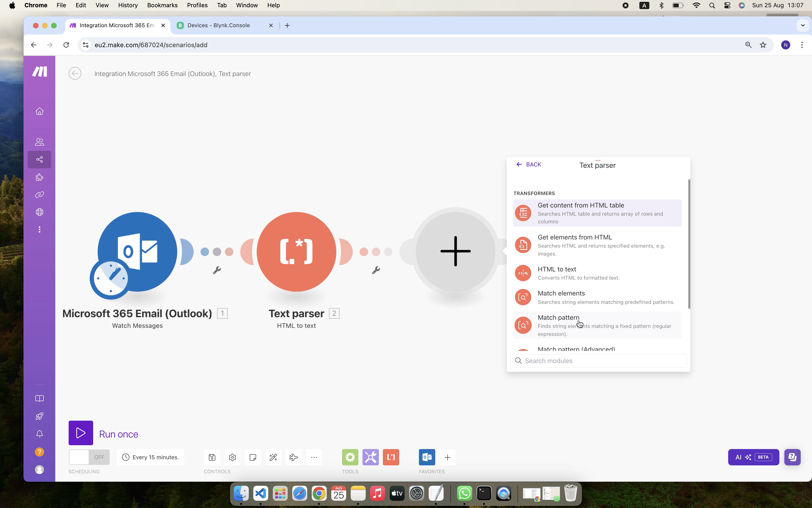Viewport: 812px width, 508px height.
Task: Open the Every 15 minutes schedule setting
Action: click(x=150, y=457)
